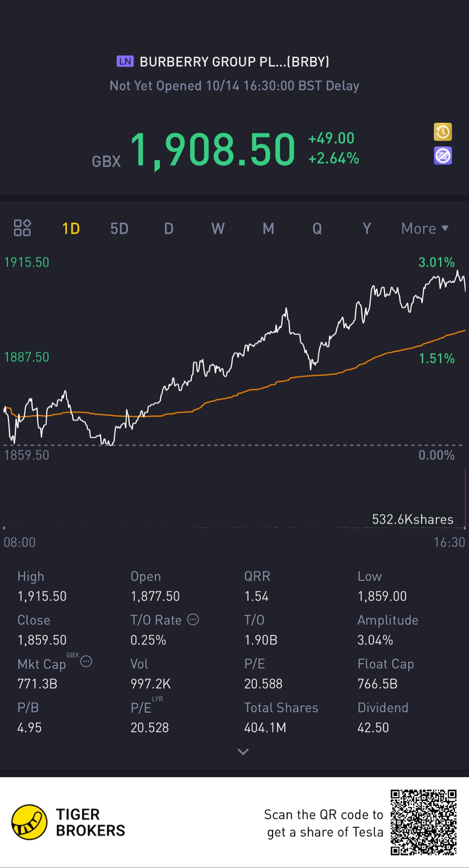Viewport: 469px width, 868px height.
Task: Tap the T/O Rate info icon
Action: [x=193, y=620]
